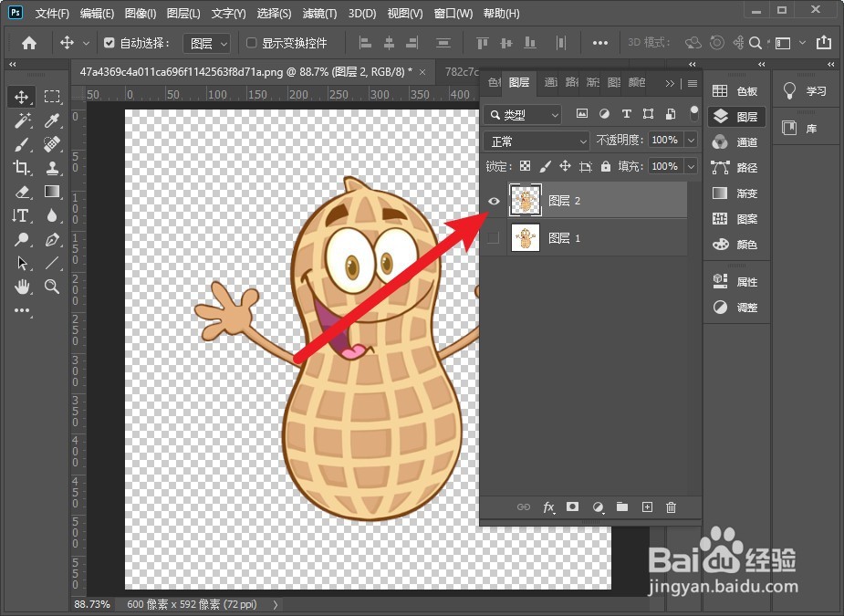Select the Gradient tool
The width and height of the screenshot is (844, 616).
pos(52,192)
